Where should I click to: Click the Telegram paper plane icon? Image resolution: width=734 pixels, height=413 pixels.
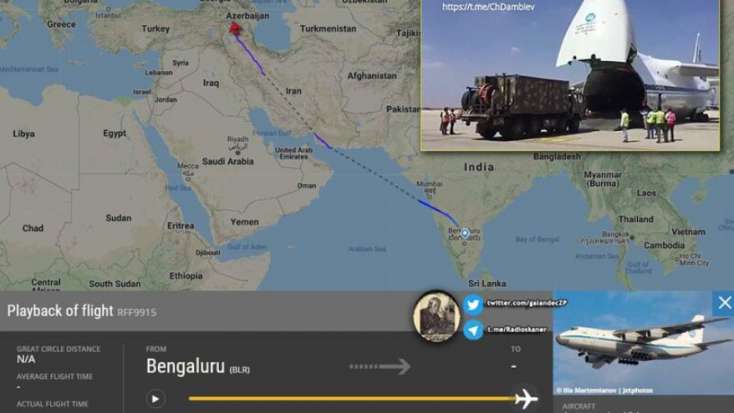tap(473, 330)
